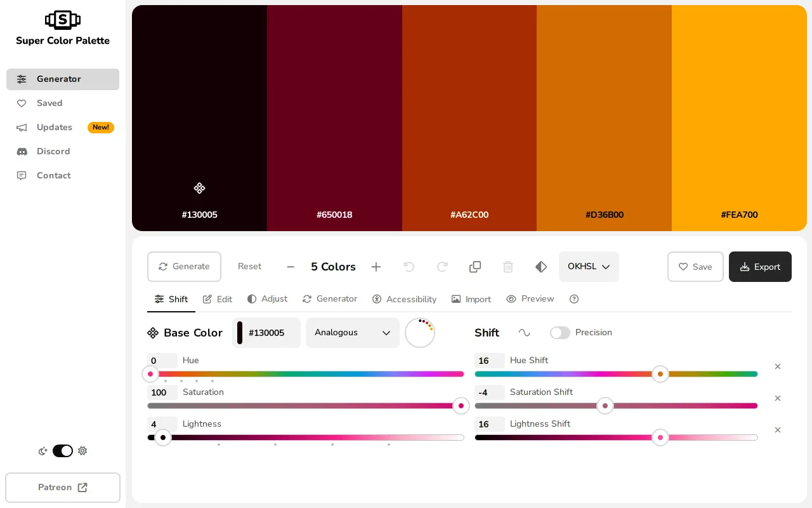Click the copy palette icon
812x508 pixels.
475,267
